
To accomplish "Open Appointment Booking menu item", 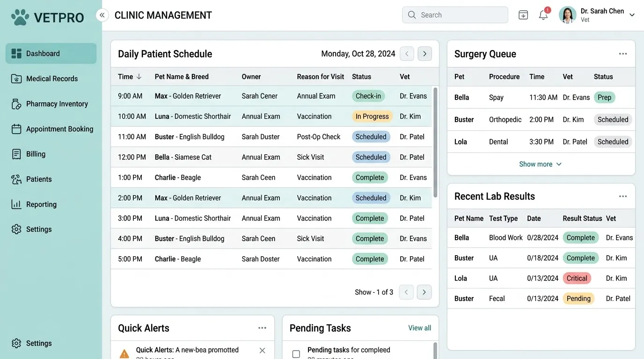I will [51, 129].
